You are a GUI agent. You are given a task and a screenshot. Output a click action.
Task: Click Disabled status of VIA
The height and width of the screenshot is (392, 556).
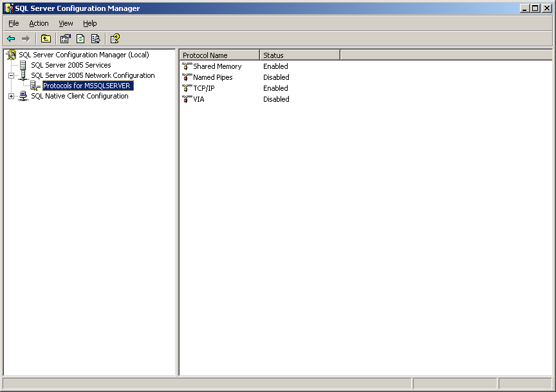[276, 99]
